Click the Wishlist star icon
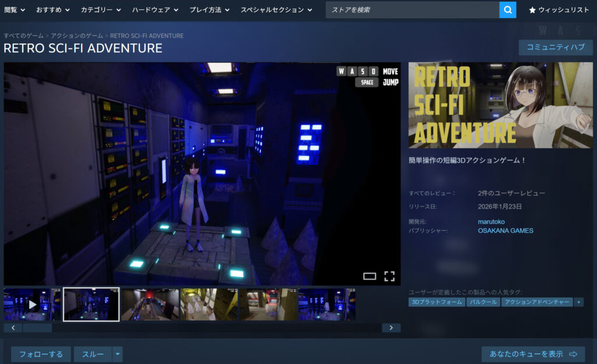The height and width of the screenshot is (364, 597). click(x=532, y=10)
